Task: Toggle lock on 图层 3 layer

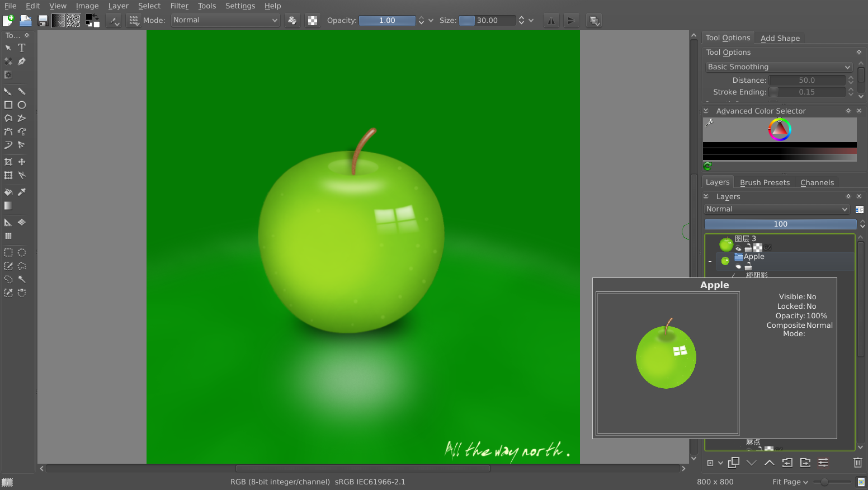Action: pyautogui.click(x=748, y=248)
